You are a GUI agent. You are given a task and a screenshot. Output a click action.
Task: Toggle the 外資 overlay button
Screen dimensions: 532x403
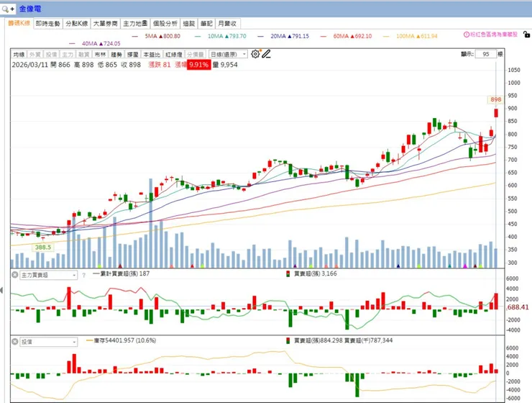point(35,54)
